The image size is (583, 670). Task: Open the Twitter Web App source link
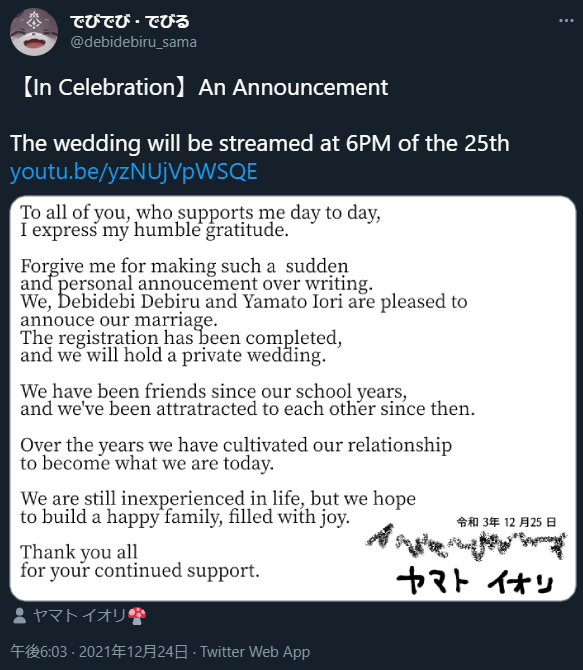click(x=255, y=652)
